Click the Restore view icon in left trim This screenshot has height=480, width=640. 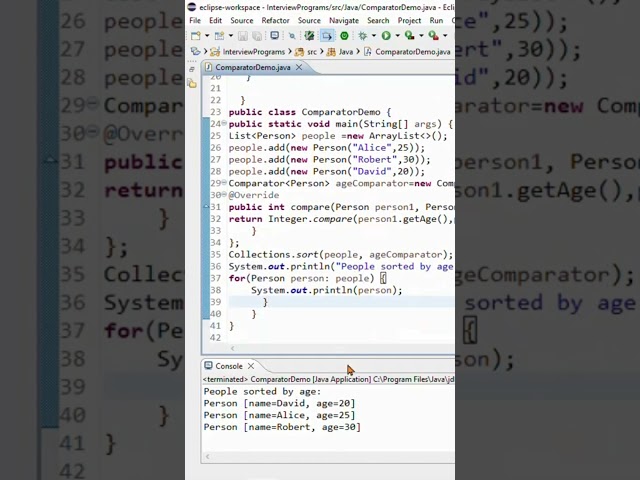192,69
